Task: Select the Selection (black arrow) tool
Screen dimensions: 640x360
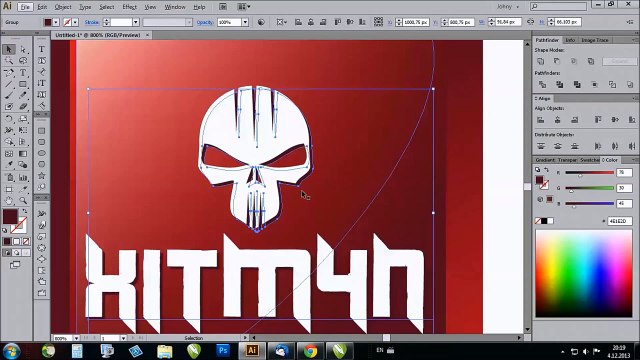Action: 9,49
